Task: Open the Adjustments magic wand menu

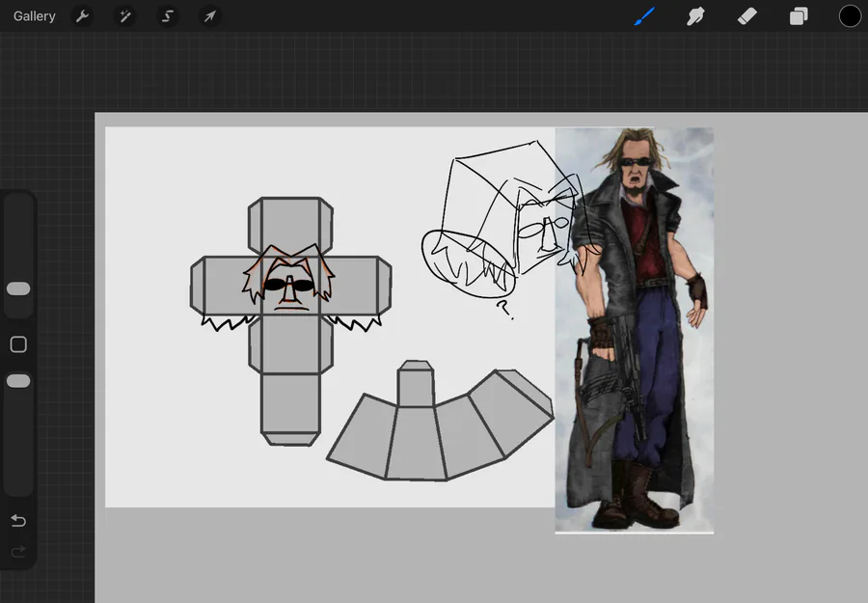Action: tap(125, 16)
